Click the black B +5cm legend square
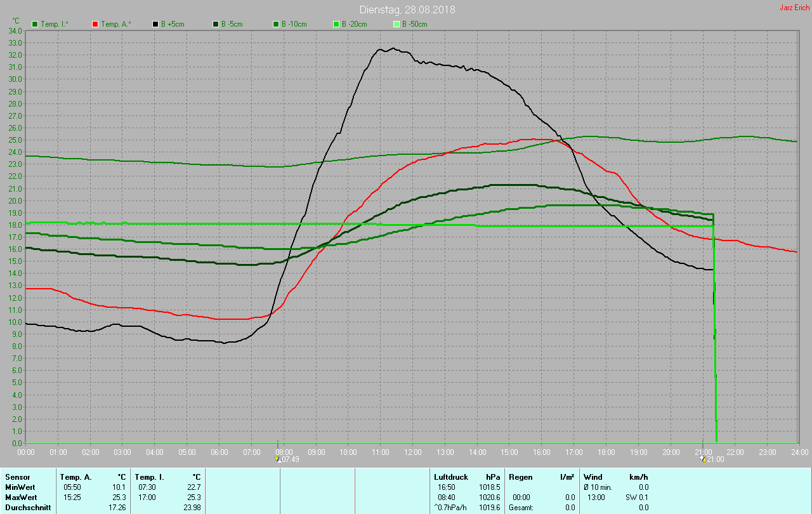This screenshot has height=514, width=812. (155, 24)
